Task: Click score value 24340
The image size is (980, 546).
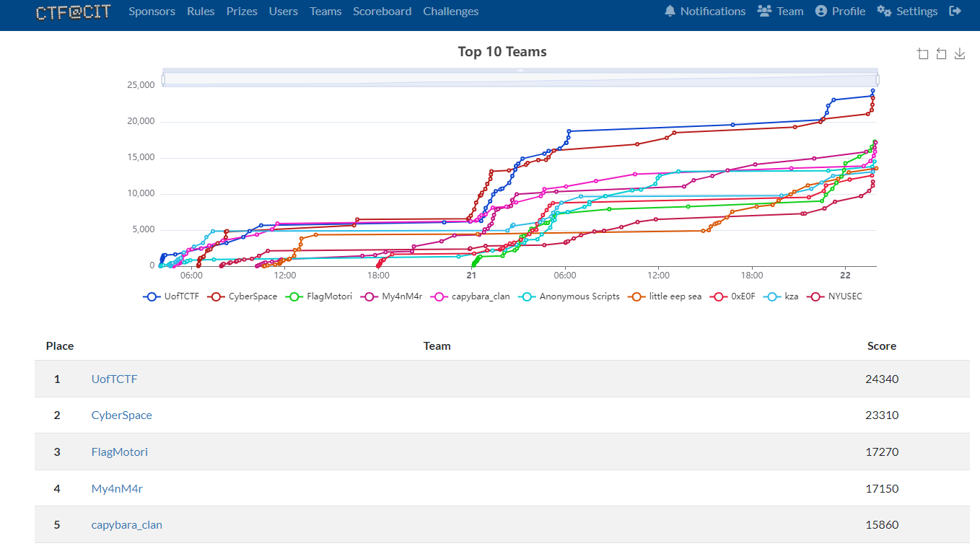Action: [x=882, y=379]
